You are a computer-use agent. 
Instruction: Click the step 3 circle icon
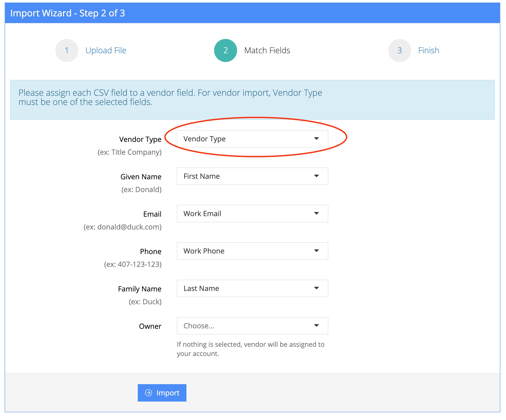pos(399,50)
